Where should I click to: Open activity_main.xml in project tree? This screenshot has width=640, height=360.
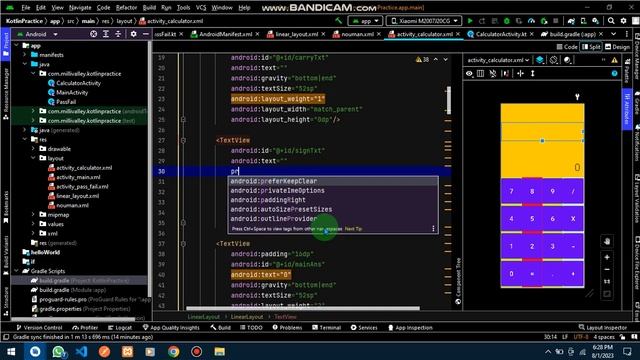[78, 177]
